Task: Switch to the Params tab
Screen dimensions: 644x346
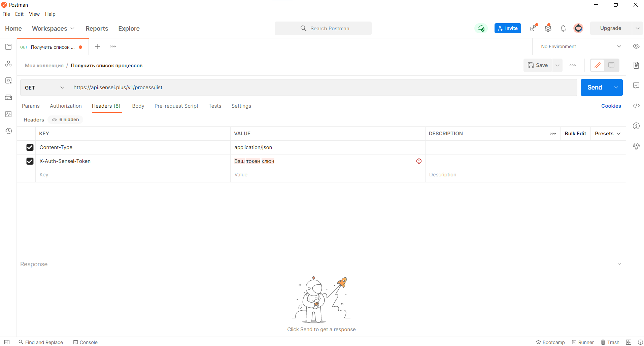Action: point(31,106)
